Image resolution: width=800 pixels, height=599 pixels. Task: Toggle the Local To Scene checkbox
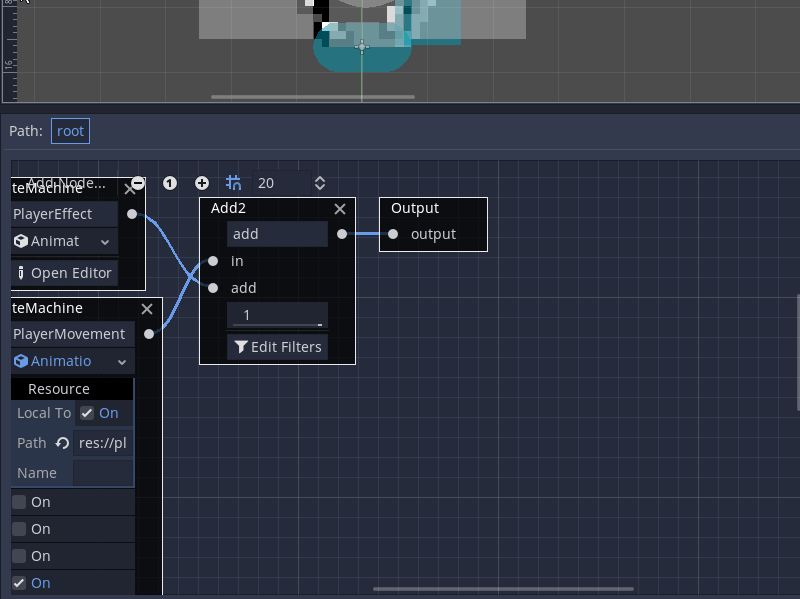87,412
